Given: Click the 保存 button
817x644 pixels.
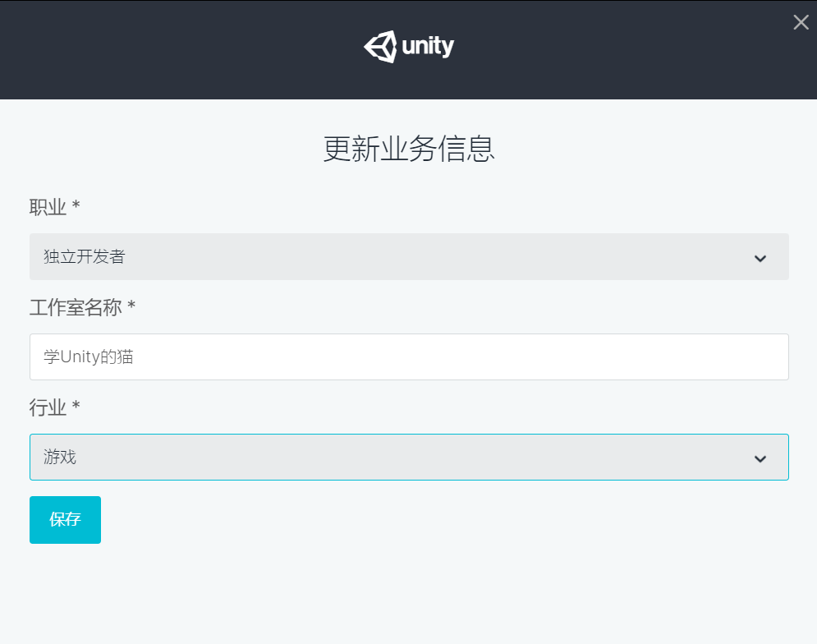Looking at the screenshot, I should 65,520.
